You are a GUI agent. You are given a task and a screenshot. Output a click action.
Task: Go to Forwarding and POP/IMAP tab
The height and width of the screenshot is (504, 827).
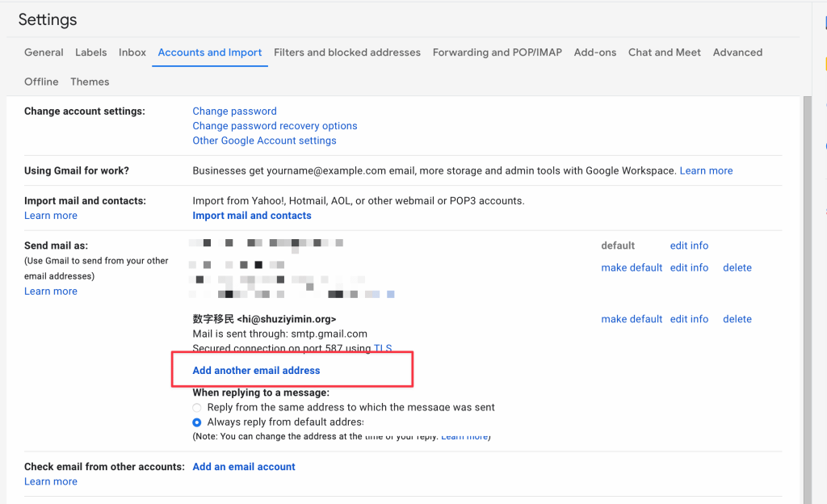[x=497, y=52]
